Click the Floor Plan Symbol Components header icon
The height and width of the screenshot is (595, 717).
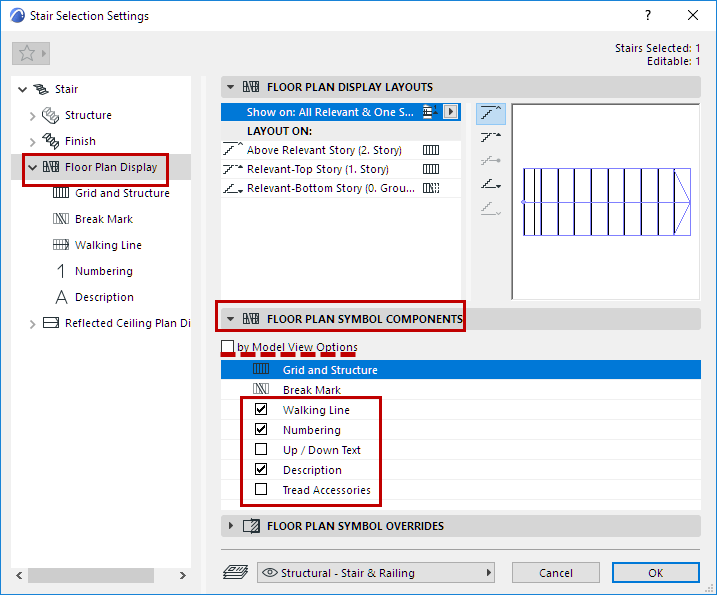pyautogui.click(x=251, y=319)
